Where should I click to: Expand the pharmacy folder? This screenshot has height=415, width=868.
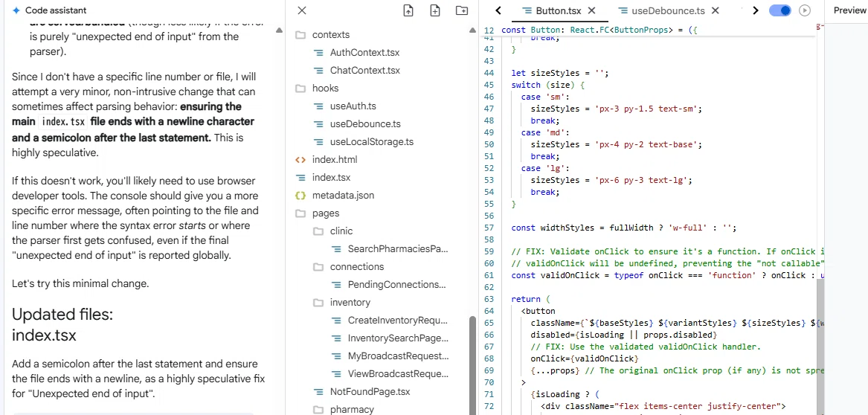352,410
